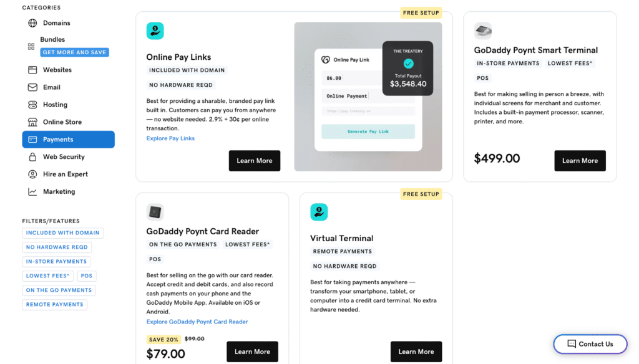Click the Bundles grid icon
Viewport: 639px width, 364px height.
tap(31, 46)
